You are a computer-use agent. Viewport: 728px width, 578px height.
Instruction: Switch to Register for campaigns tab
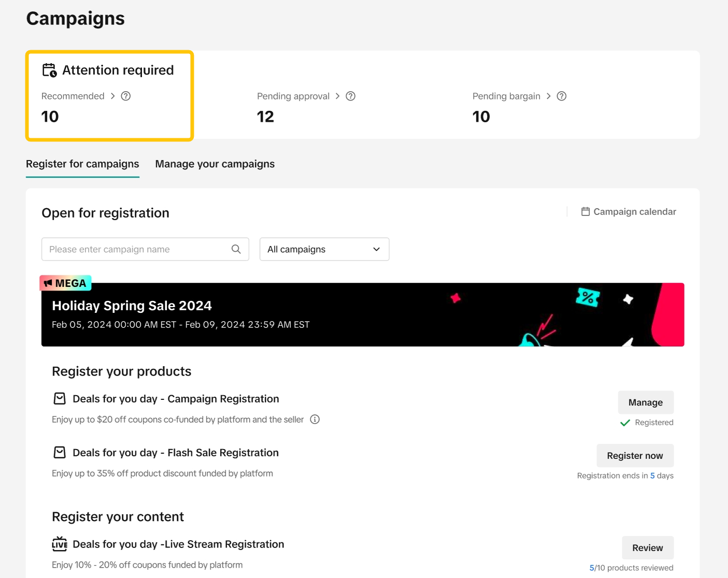point(82,164)
